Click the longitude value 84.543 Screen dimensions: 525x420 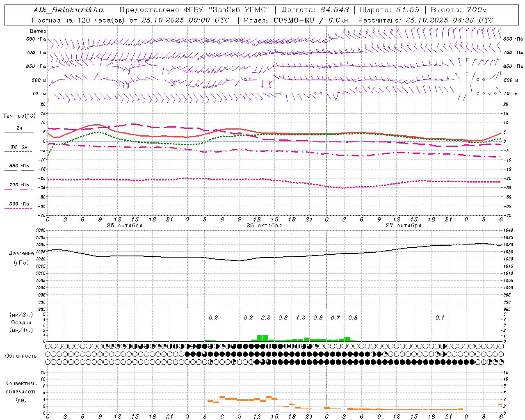tap(335, 10)
